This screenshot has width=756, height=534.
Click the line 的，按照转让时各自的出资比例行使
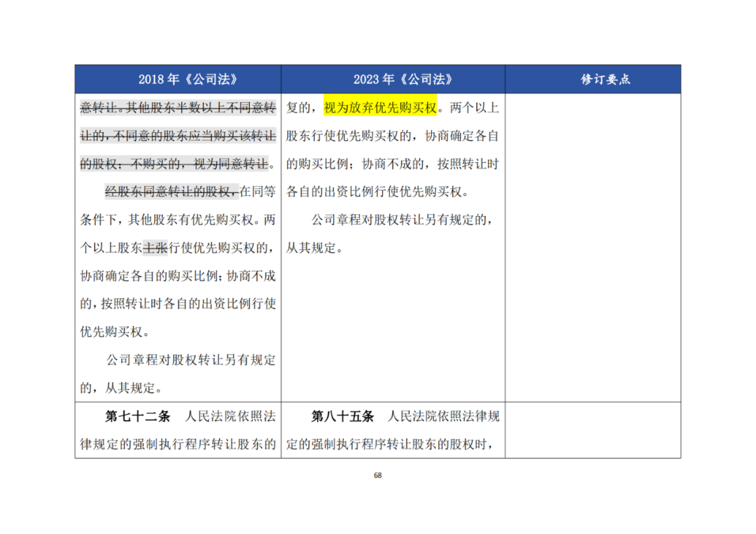point(178,304)
